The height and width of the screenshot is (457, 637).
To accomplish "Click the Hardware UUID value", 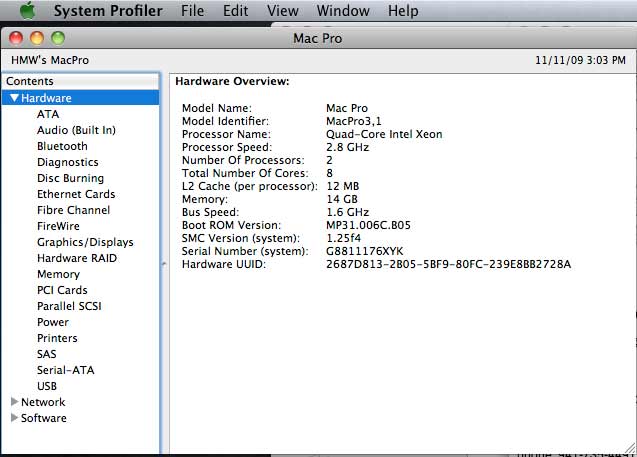I will (x=448, y=264).
